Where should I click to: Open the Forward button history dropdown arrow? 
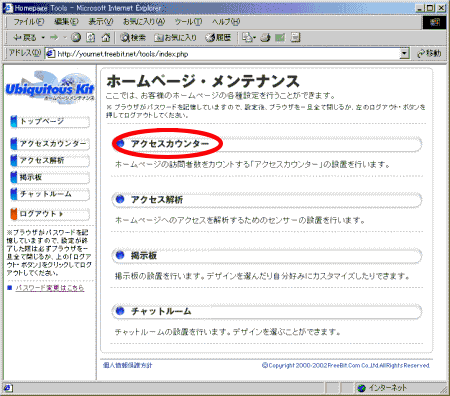(x=65, y=38)
